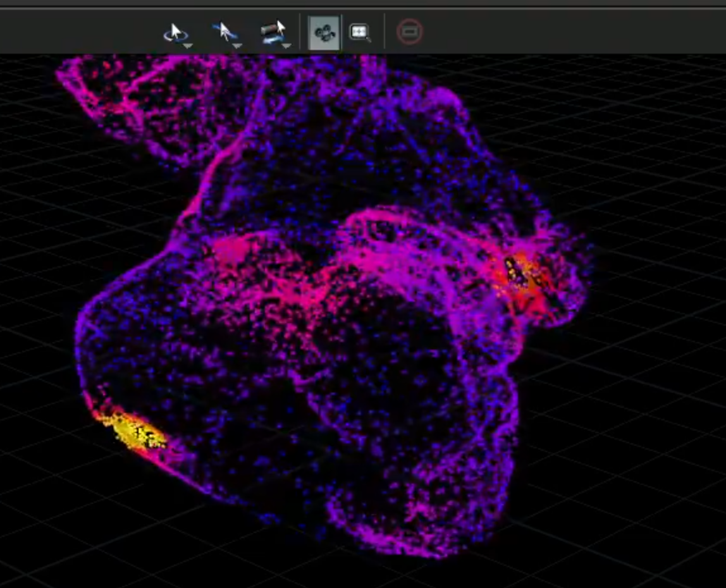
Task: Click the zoom-to-region magnifier icon
Action: [x=360, y=32]
